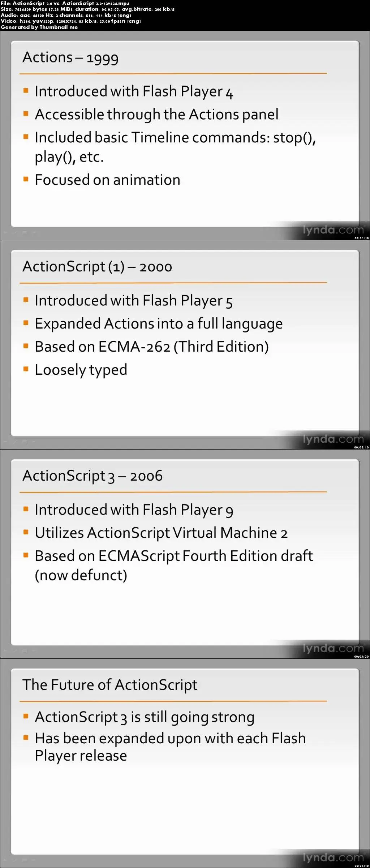This screenshot has width=370, height=868.
Task: Select "Based on ECMA-262 (Third Edition)" line
Action: pyautogui.click(x=152, y=347)
